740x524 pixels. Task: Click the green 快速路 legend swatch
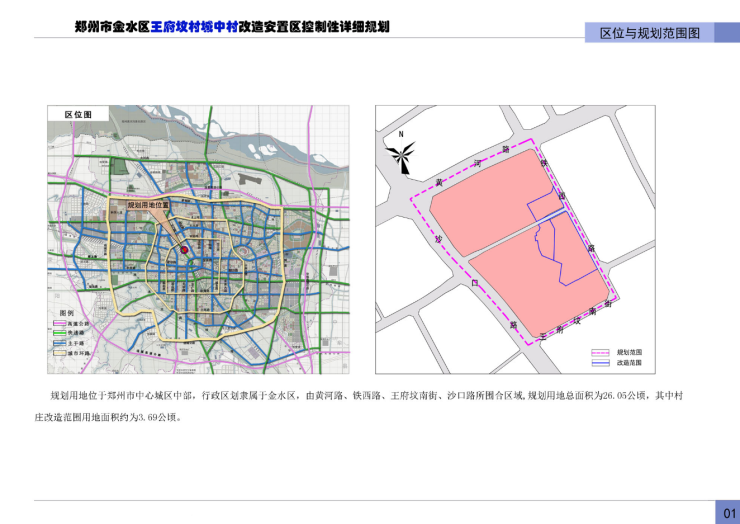[59, 333]
